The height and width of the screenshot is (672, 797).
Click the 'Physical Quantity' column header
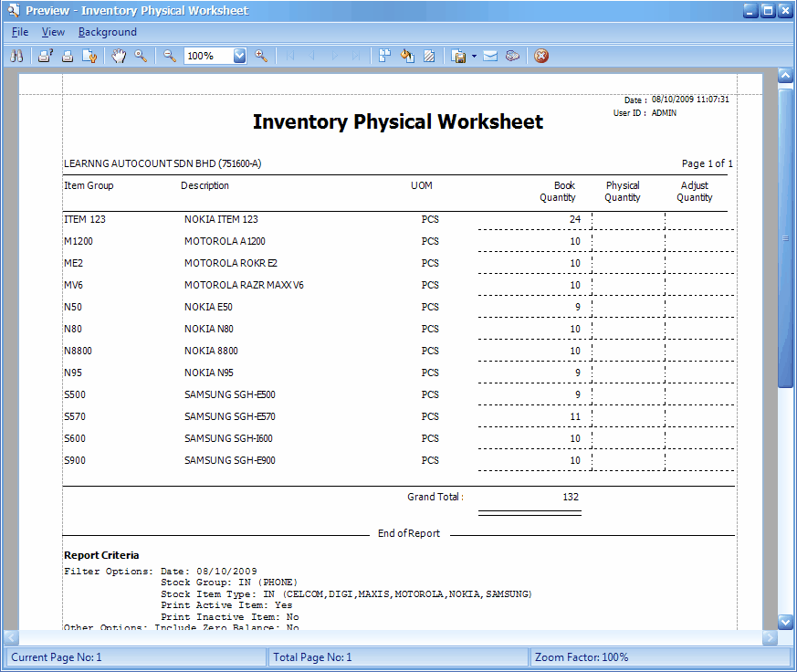[x=623, y=192]
